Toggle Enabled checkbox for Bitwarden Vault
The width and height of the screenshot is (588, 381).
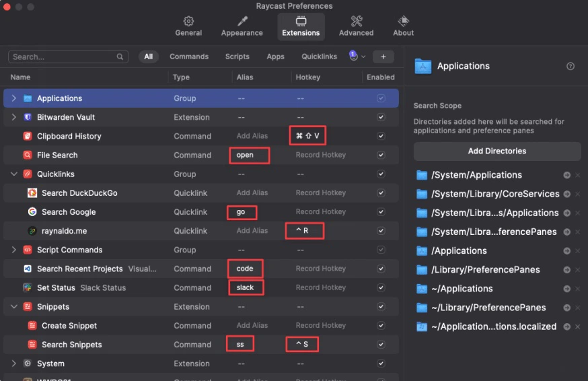click(381, 117)
